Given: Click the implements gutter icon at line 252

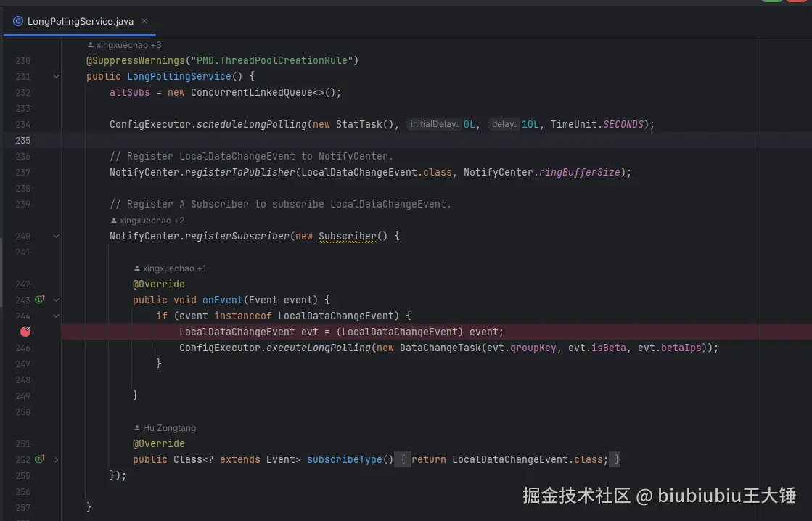Looking at the screenshot, I should tap(39, 459).
